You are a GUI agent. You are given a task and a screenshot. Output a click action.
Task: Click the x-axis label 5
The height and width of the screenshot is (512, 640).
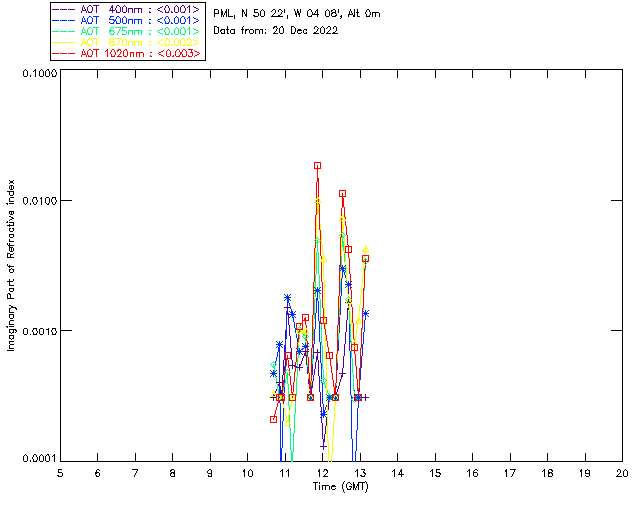(x=60, y=473)
